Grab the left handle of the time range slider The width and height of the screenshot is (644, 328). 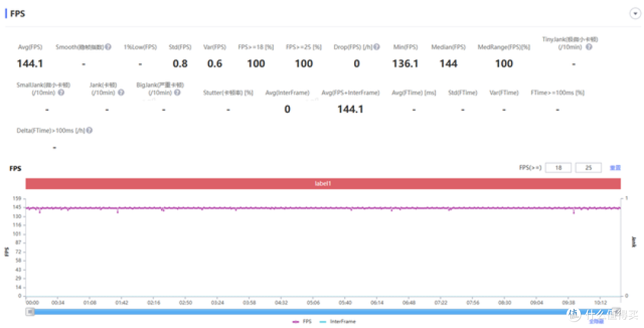30,312
